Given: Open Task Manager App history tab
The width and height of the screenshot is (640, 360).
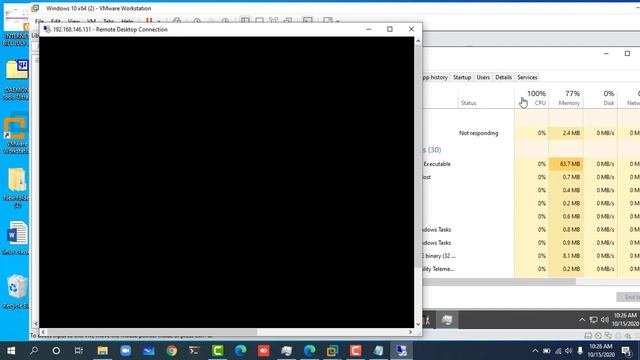Looking at the screenshot, I should [x=436, y=77].
